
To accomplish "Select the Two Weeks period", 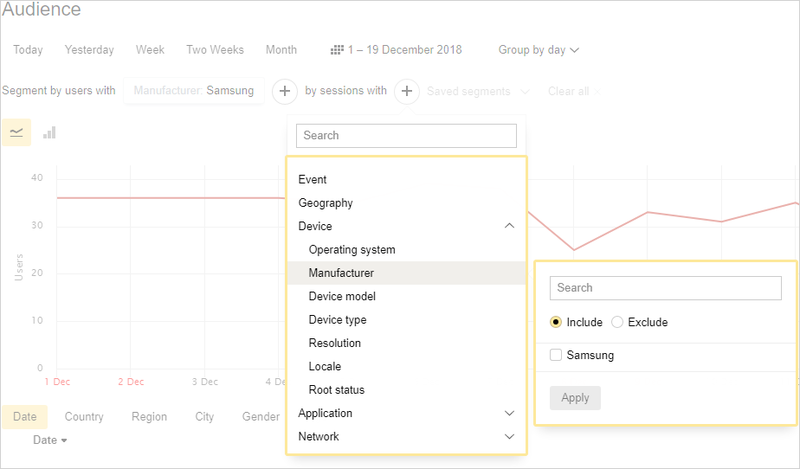I will [215, 50].
